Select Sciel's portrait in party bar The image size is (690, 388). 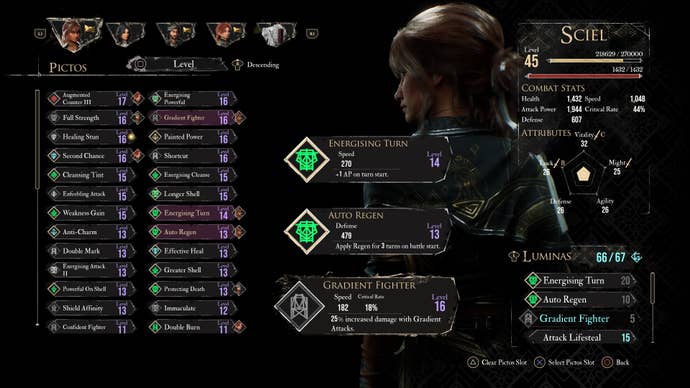[x=75, y=34]
